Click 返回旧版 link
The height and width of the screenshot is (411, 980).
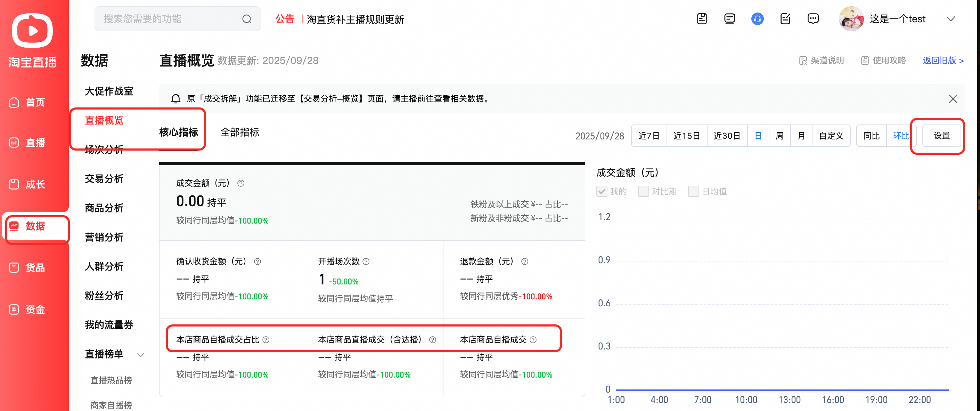(943, 61)
